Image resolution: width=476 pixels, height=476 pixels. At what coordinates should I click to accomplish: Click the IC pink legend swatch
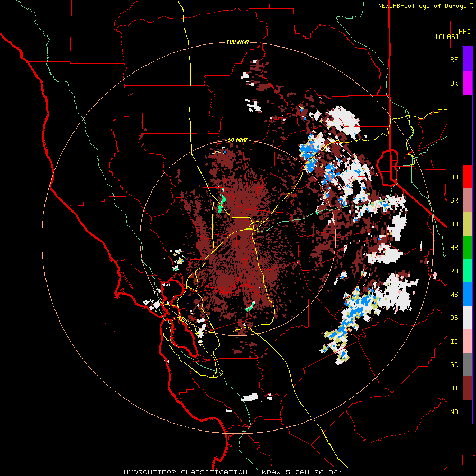click(x=467, y=341)
